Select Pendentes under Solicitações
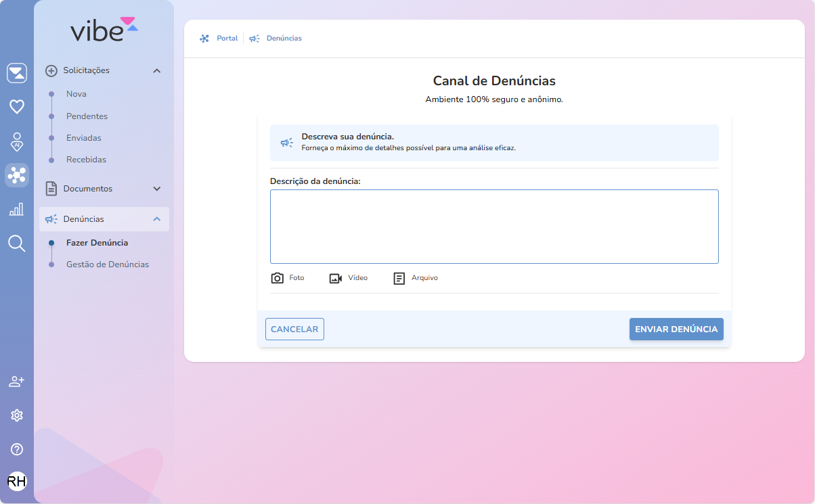The width and height of the screenshot is (815, 504). click(87, 116)
